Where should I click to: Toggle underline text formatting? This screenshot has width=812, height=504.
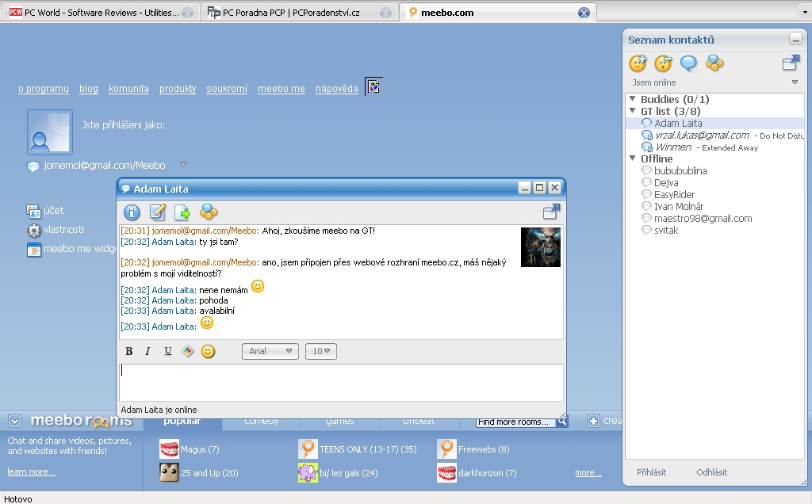[168, 351]
